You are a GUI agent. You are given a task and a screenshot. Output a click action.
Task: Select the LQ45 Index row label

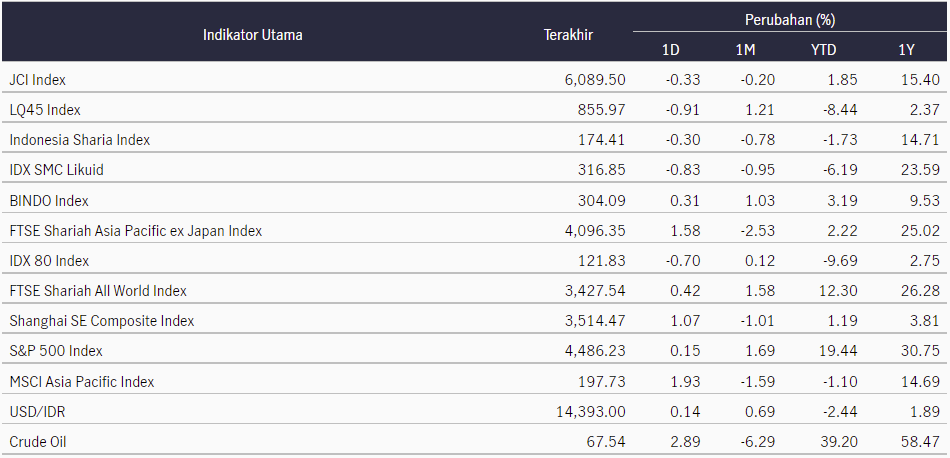point(45,109)
